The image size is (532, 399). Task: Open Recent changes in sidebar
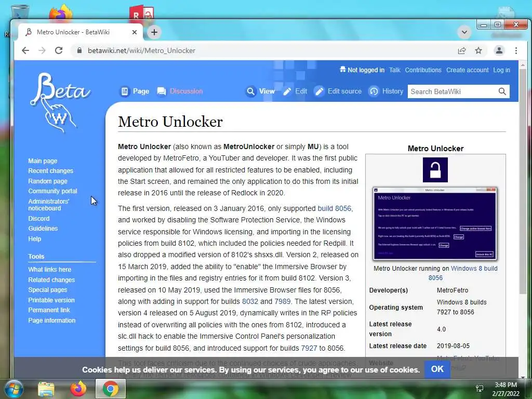click(x=50, y=170)
